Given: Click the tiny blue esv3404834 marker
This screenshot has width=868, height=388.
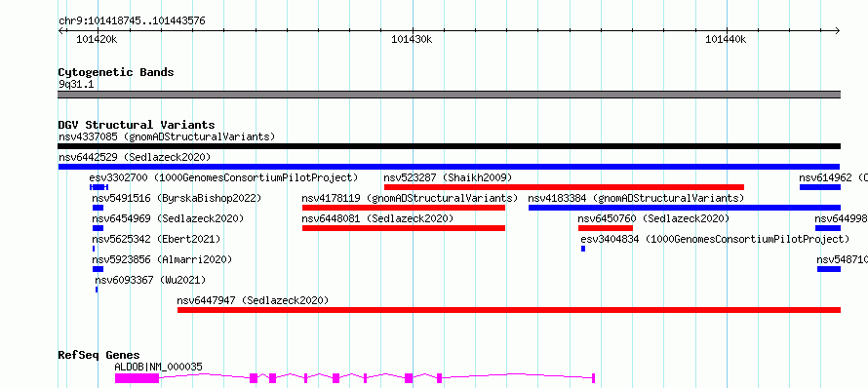Looking at the screenshot, I should (x=583, y=249).
